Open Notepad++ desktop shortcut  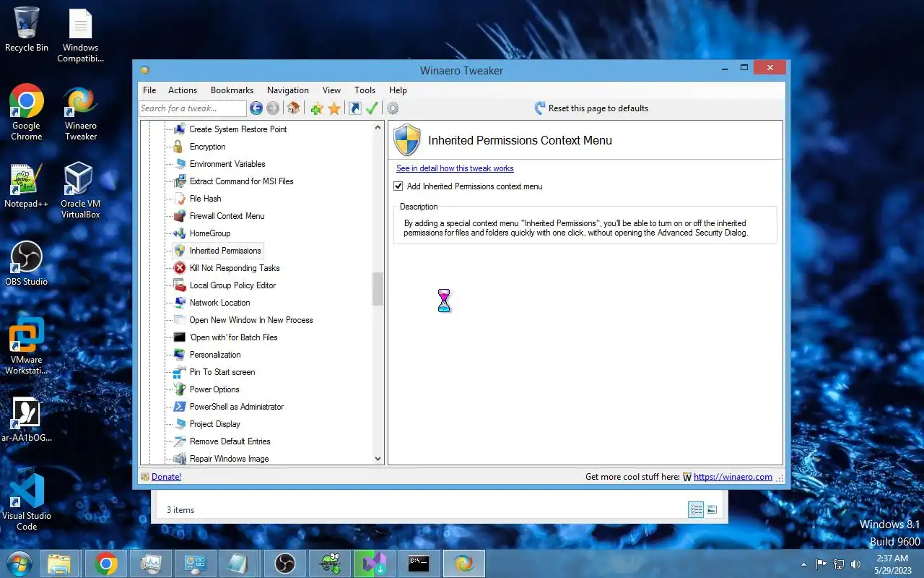[27, 186]
